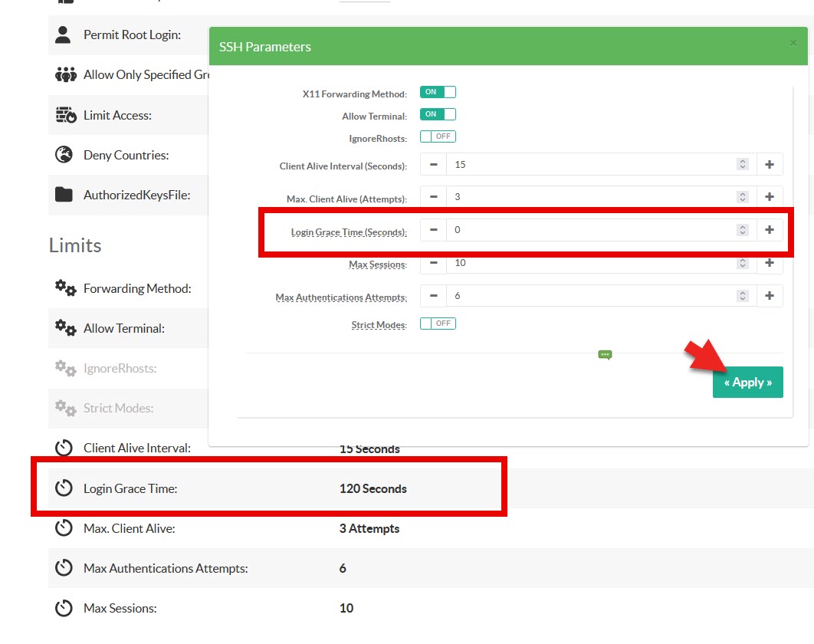814x644 pixels.
Task: Click the Login Grace Time clock icon
Action: click(x=64, y=488)
